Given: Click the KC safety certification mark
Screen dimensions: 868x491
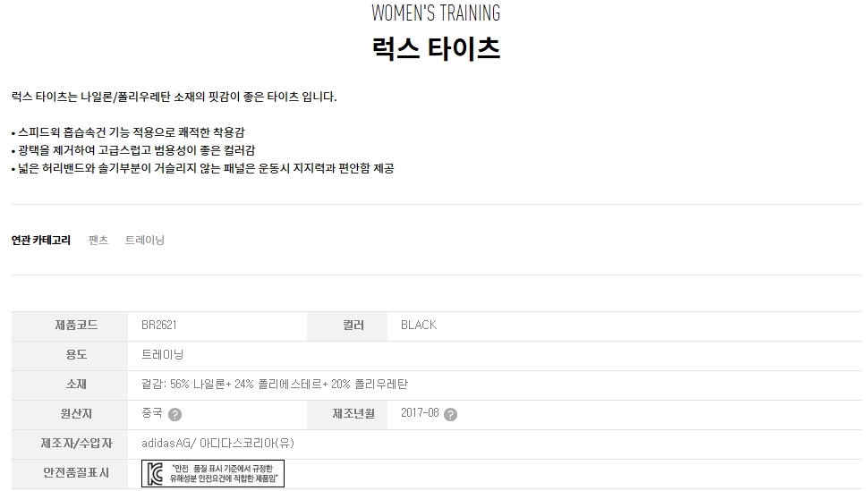Looking at the screenshot, I should pos(213,473).
